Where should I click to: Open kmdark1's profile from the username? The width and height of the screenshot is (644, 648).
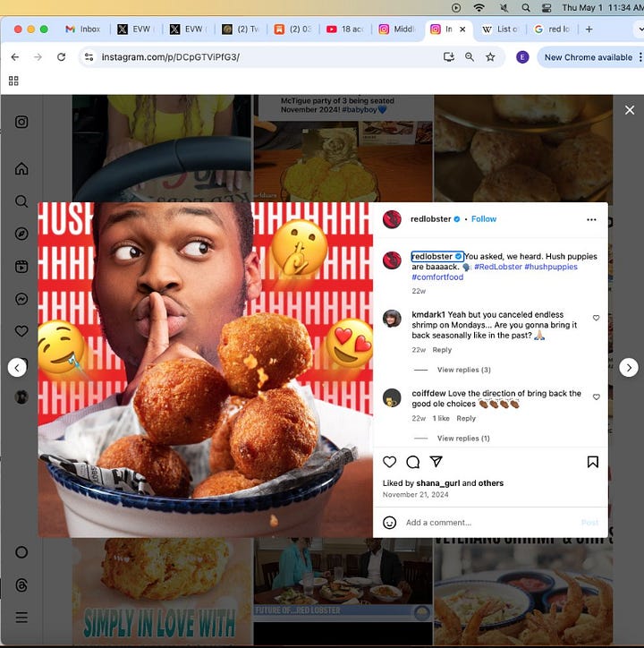coord(428,314)
